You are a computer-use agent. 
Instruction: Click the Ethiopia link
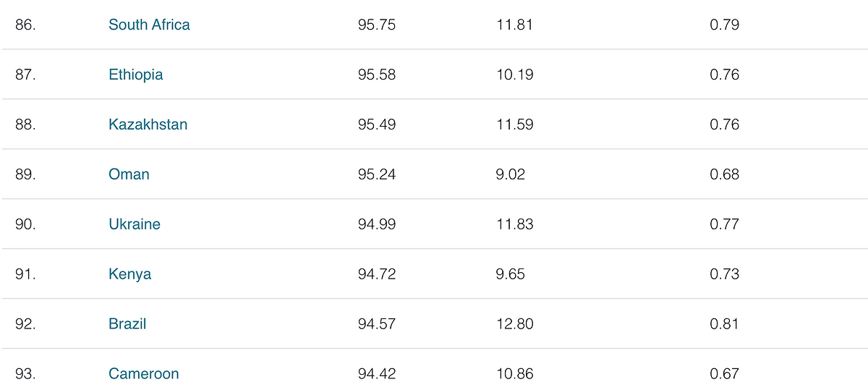[x=135, y=75]
